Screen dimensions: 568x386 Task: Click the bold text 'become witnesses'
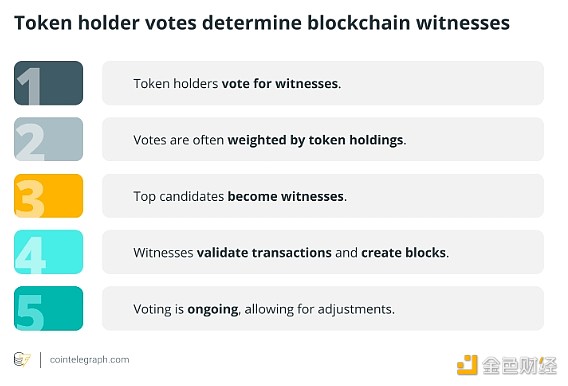[x=285, y=196]
